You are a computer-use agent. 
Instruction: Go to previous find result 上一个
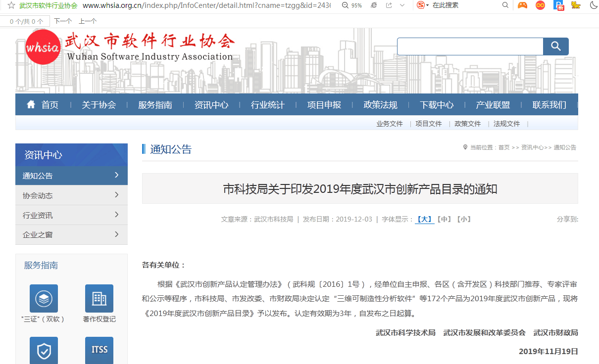[88, 21]
